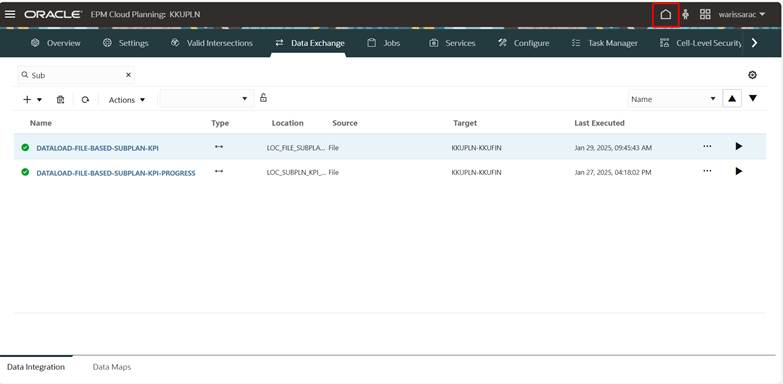Refresh the integrations list

click(x=85, y=99)
